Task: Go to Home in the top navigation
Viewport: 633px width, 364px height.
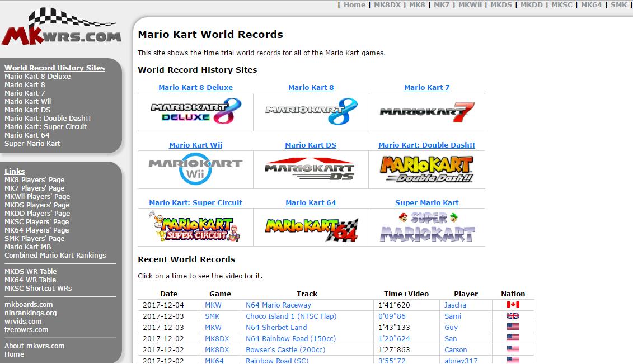Action: coord(354,5)
